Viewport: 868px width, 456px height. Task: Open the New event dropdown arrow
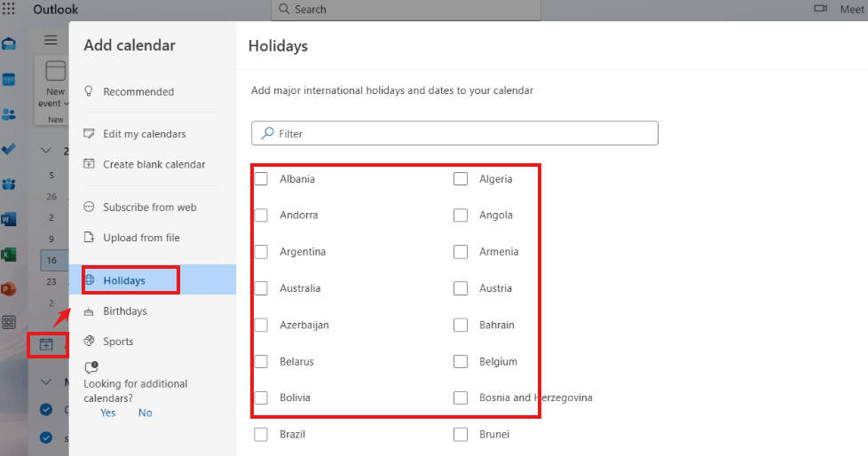pos(67,104)
